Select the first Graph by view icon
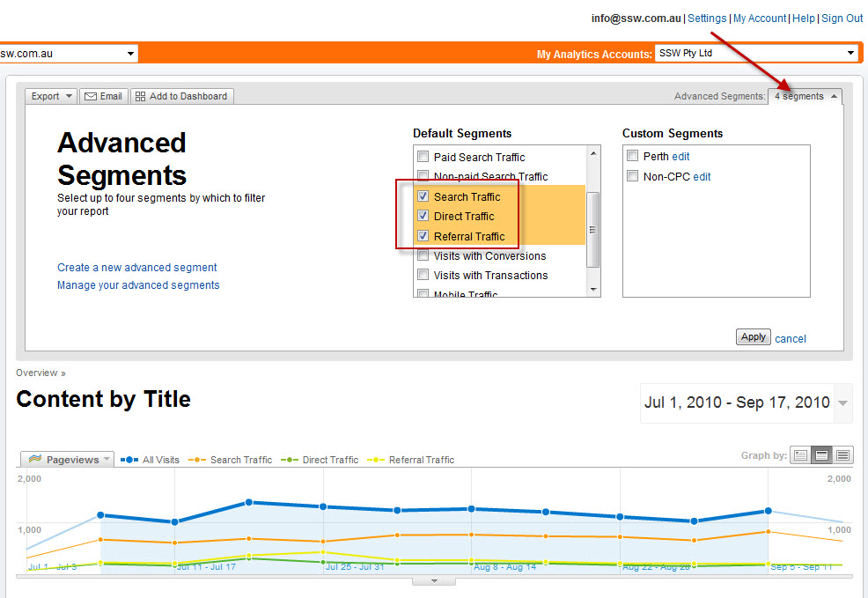Image resolution: width=868 pixels, height=598 pixels. pos(800,455)
